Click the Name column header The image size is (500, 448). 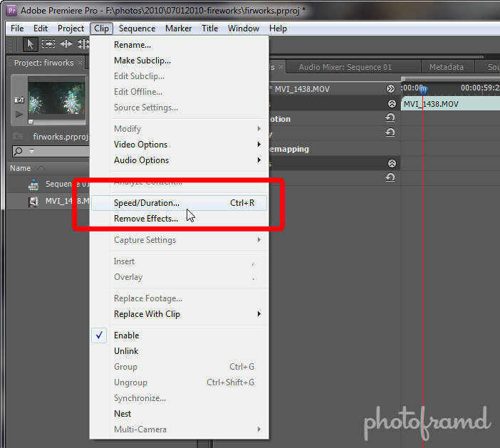click(x=20, y=168)
